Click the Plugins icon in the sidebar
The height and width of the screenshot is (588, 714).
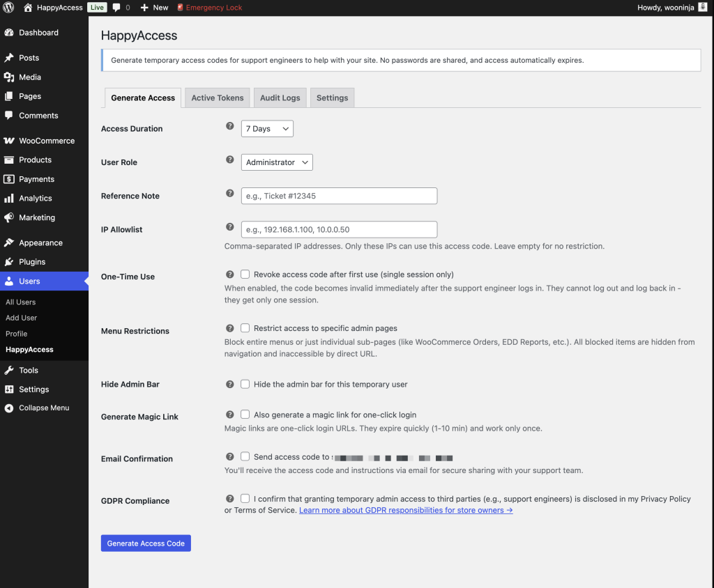8,262
